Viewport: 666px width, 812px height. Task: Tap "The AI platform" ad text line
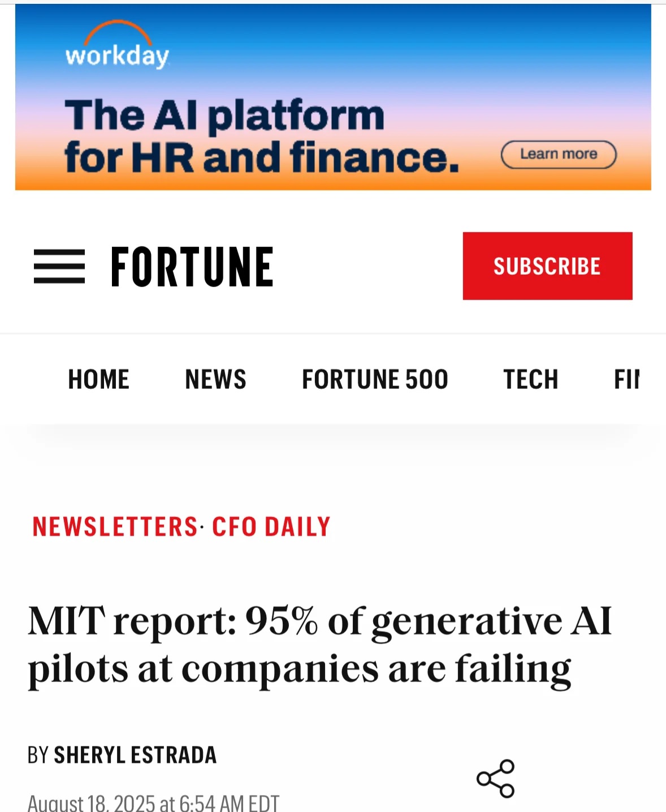pyautogui.click(x=224, y=116)
